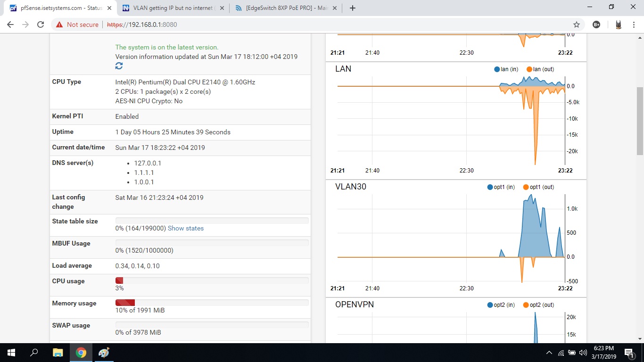The height and width of the screenshot is (362, 644).
Task: Click the SWAP usage 0% of 3978 MiB text
Action: click(138, 332)
